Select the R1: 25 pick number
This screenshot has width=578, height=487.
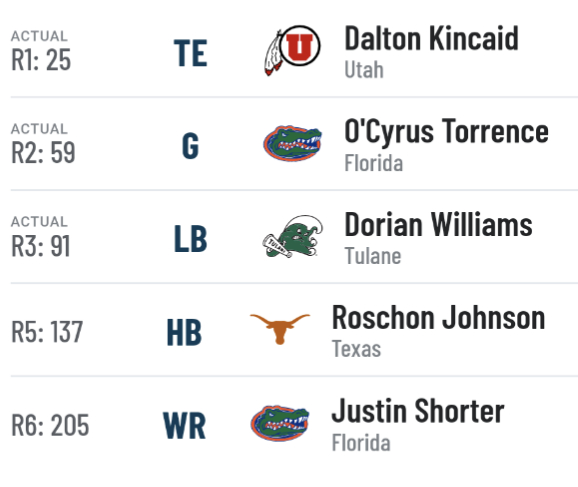(41, 60)
